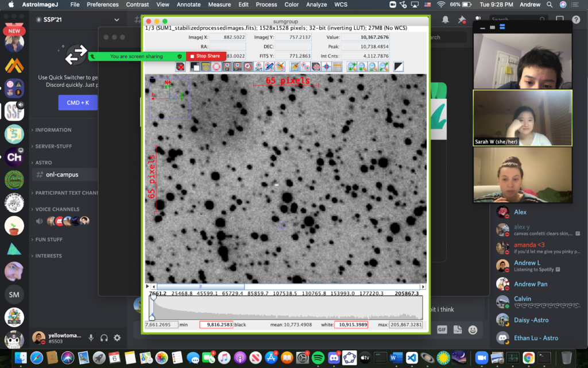Toggle Discord headphones deafen
This screenshot has width=588, height=368.
[104, 338]
